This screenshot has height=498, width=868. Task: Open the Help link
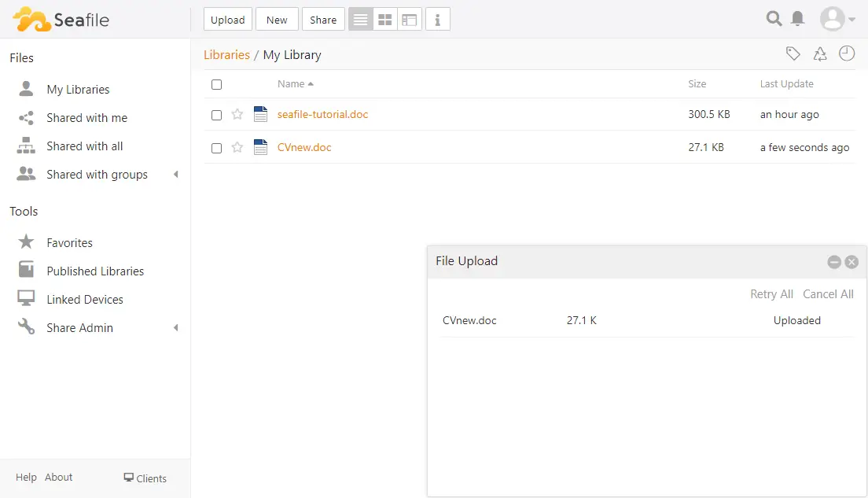(26, 477)
